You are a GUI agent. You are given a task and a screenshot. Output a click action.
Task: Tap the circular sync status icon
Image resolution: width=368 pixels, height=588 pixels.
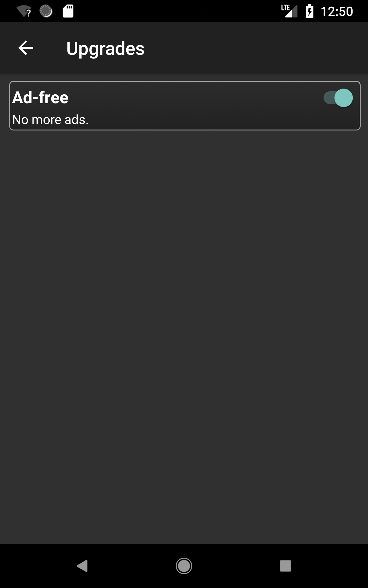click(46, 11)
